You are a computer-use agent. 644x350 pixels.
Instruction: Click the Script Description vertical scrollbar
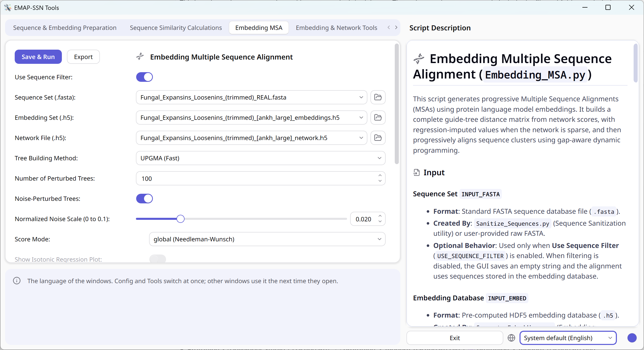pyautogui.click(x=635, y=63)
